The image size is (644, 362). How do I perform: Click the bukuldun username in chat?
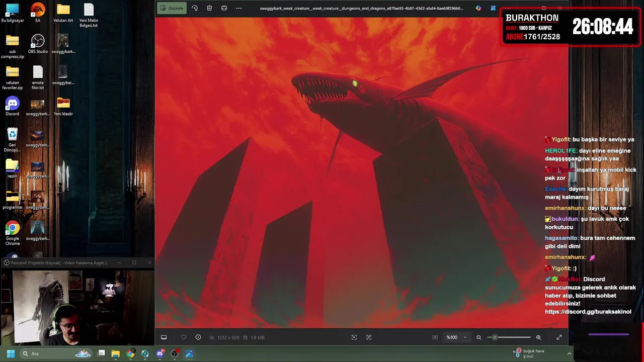(x=565, y=219)
